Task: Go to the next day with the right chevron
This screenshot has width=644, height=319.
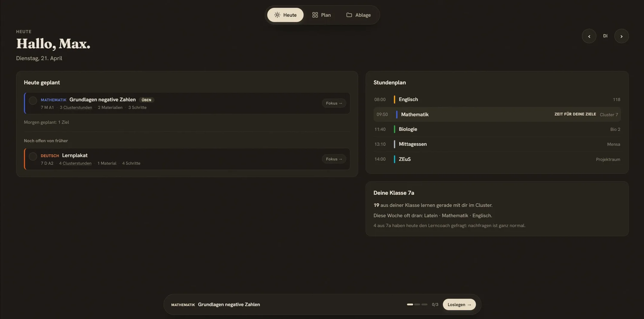Action: pyautogui.click(x=621, y=36)
